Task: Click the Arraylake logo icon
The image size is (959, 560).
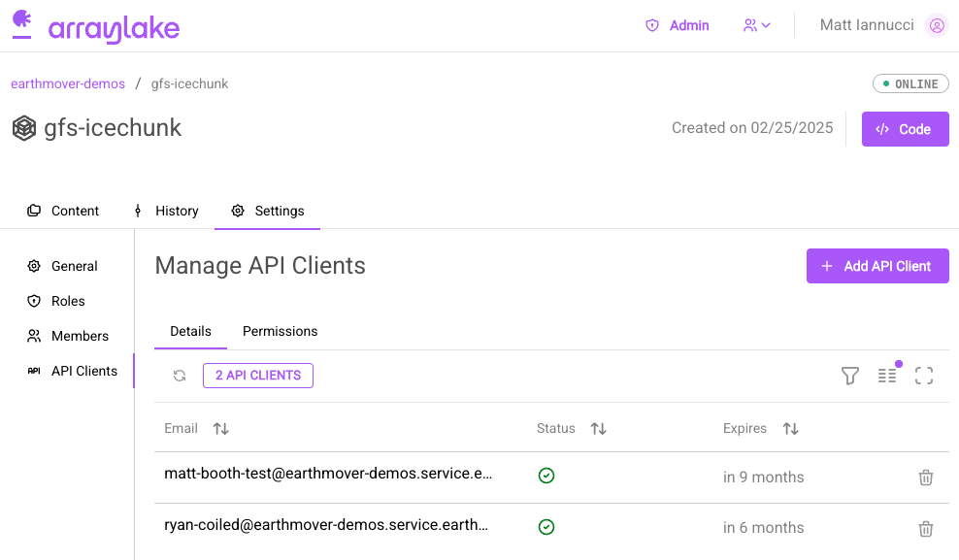Action: (x=22, y=24)
